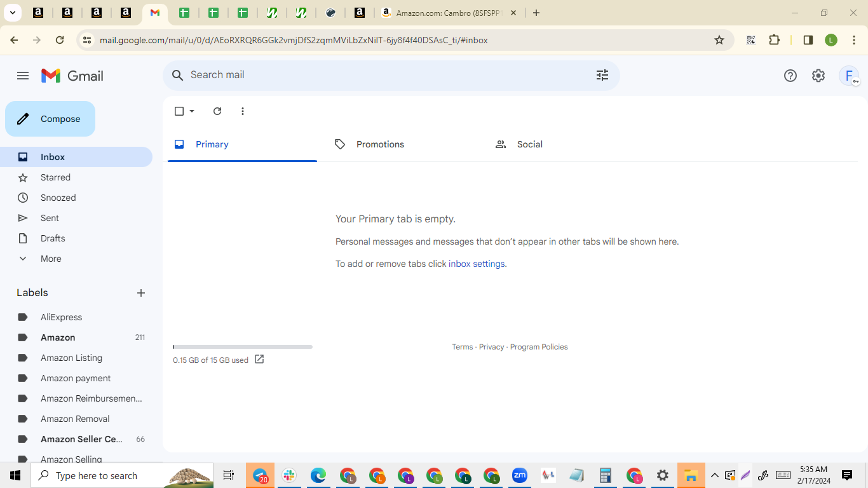This screenshot has width=868, height=488.
Task: Open Chrome Extensions puzzle icon
Action: [774, 40]
